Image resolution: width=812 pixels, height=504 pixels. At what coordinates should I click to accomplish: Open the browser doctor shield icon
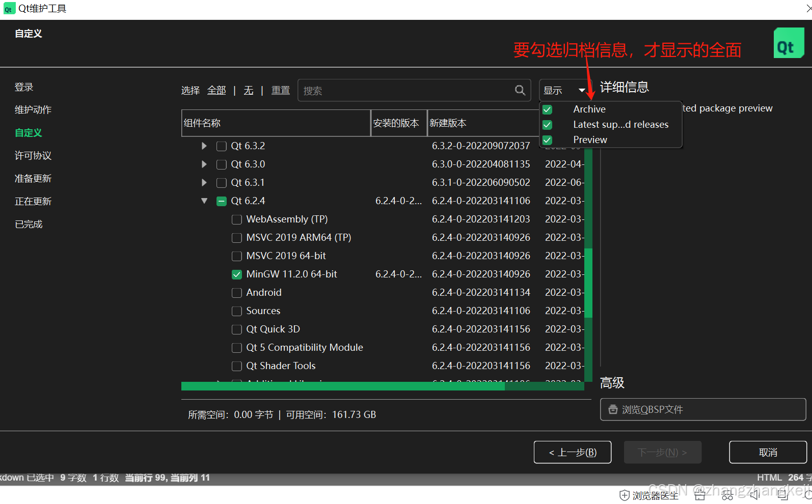point(625,495)
